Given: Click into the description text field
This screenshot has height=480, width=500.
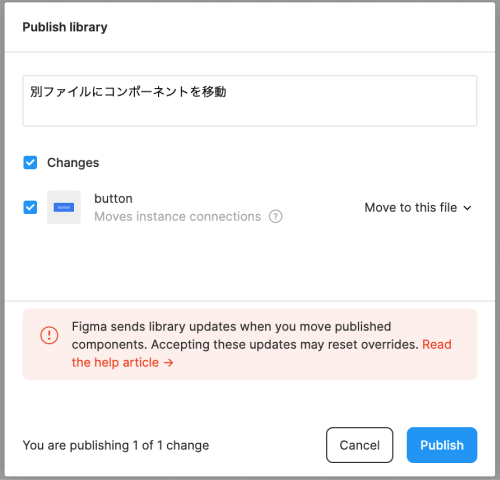Looking at the screenshot, I should (x=250, y=101).
